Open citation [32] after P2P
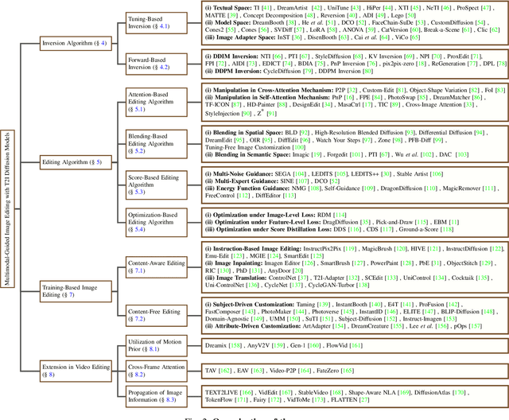509x420 pixels. [x=352, y=90]
